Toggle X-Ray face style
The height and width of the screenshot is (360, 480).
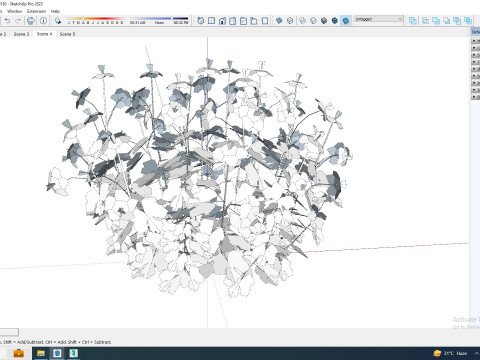[x=279, y=21]
